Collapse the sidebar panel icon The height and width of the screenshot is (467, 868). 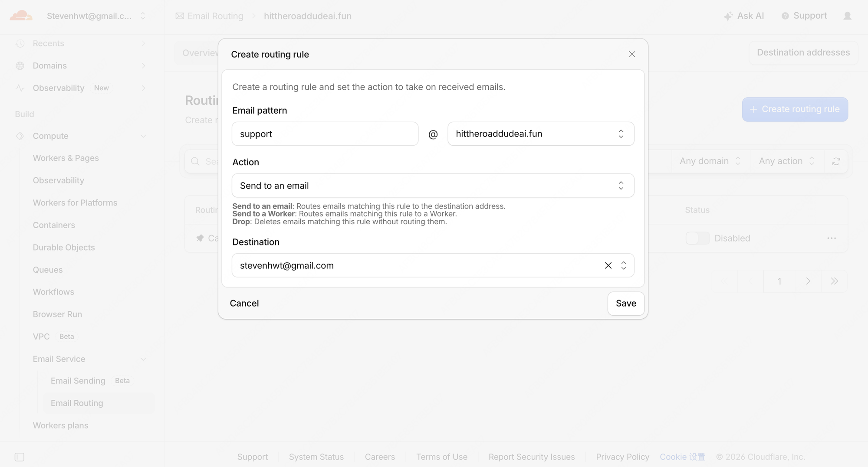pos(20,457)
